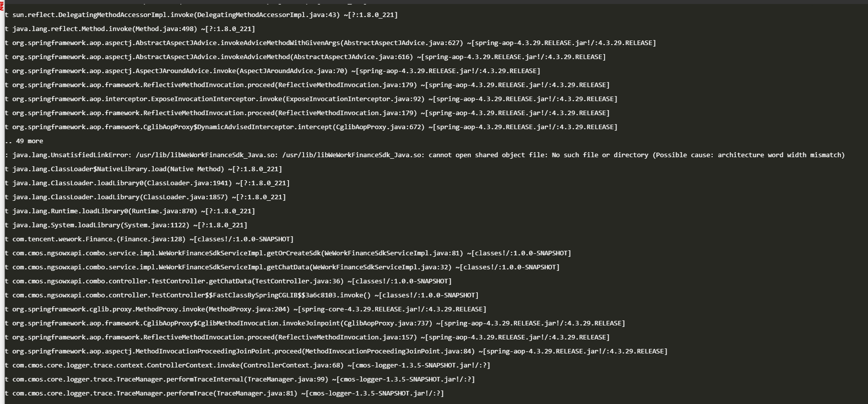Viewport: 868px width, 404px height.
Task: Click the UnsatisfiedLinkError message line
Action: [425, 155]
